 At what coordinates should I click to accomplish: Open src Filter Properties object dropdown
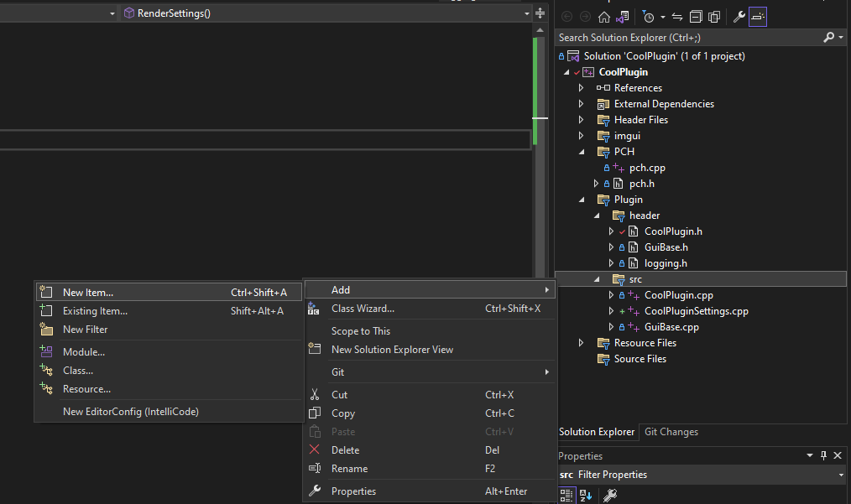point(841,475)
